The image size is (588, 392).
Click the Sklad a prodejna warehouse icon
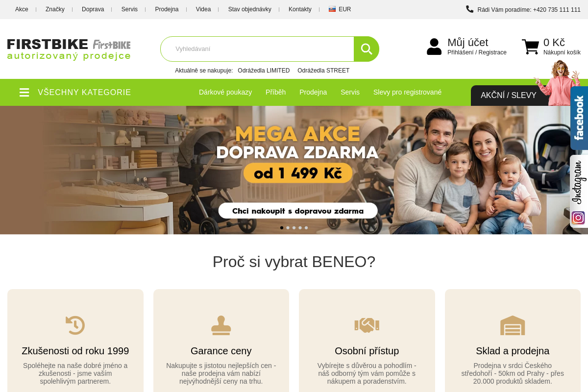click(x=513, y=325)
